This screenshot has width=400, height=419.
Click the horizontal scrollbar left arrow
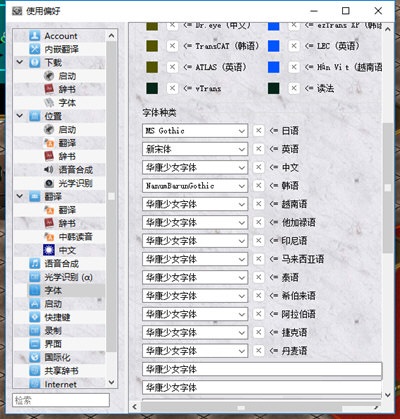pos(135,407)
